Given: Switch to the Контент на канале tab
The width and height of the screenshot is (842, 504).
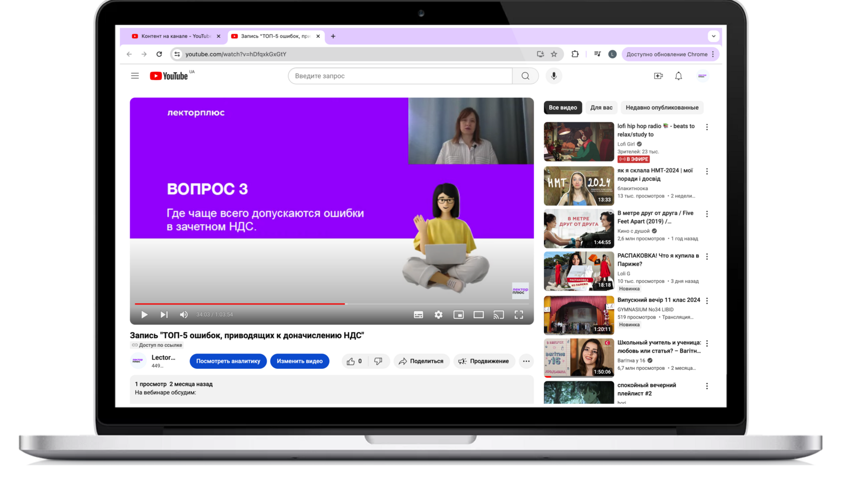Looking at the screenshot, I should pos(175,36).
